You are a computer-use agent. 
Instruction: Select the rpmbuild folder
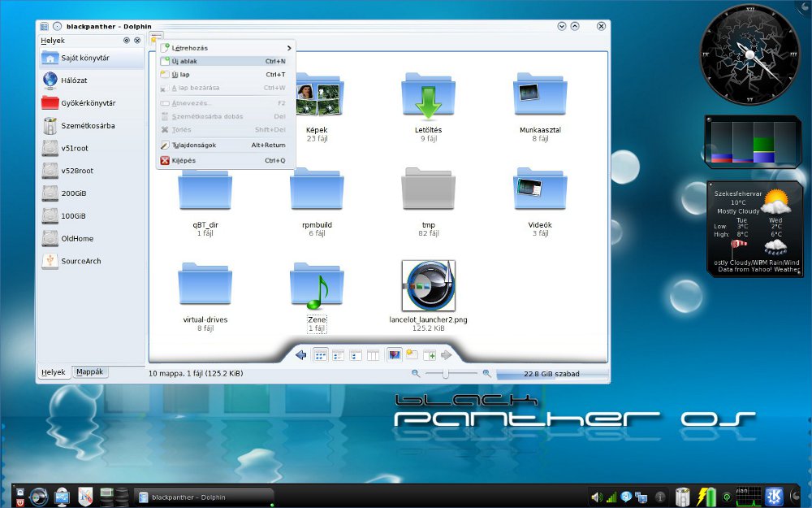317,202
